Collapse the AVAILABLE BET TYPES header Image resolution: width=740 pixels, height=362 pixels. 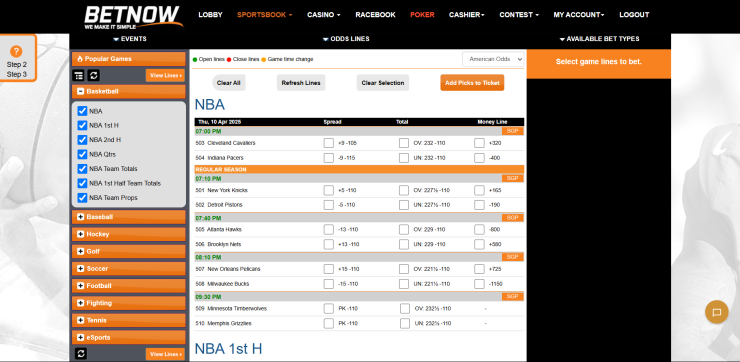pos(599,39)
